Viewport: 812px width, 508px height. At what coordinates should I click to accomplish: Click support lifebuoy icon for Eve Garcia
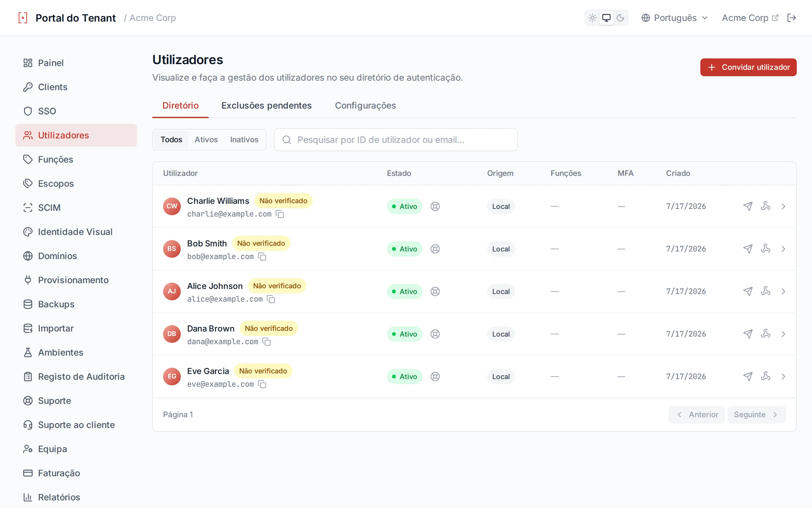click(x=435, y=377)
